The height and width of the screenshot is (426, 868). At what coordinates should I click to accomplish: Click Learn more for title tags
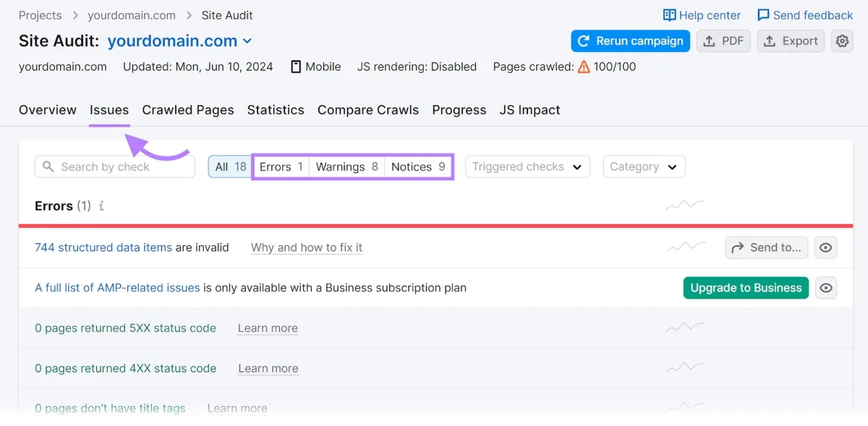pos(237,409)
